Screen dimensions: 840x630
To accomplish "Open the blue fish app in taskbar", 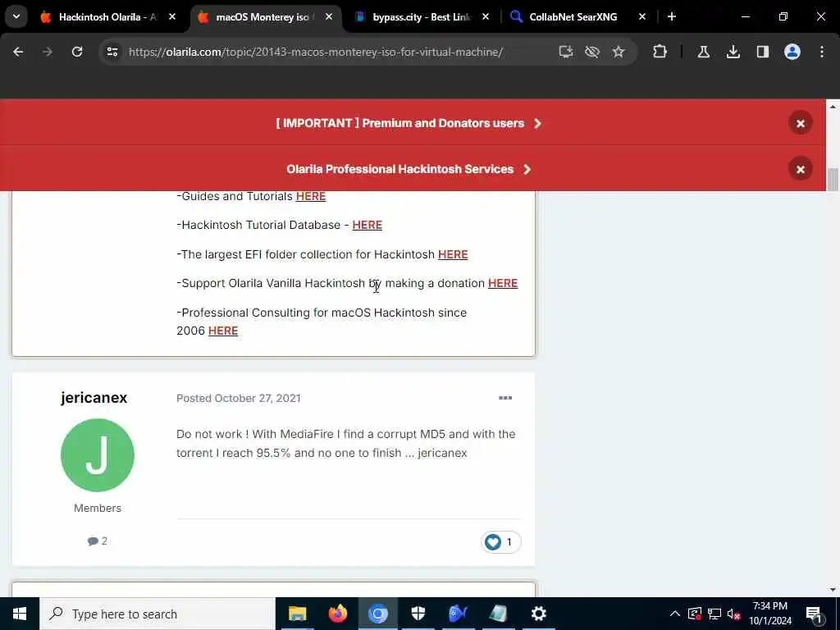I will (458, 614).
